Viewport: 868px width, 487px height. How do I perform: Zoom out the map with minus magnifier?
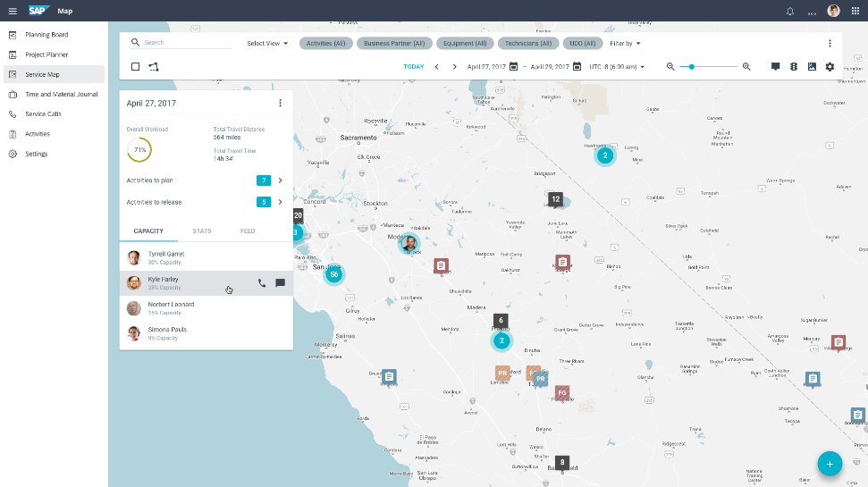point(671,67)
